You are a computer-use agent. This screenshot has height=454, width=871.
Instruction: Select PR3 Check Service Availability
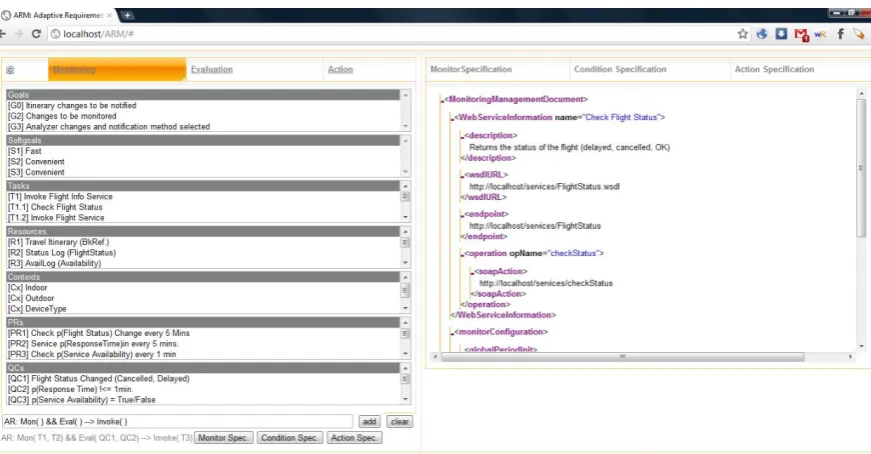point(203,355)
